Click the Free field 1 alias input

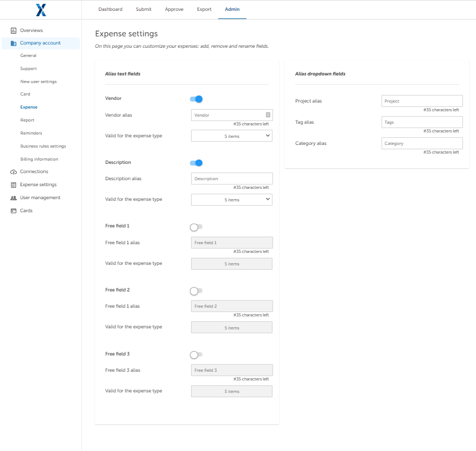(232, 243)
